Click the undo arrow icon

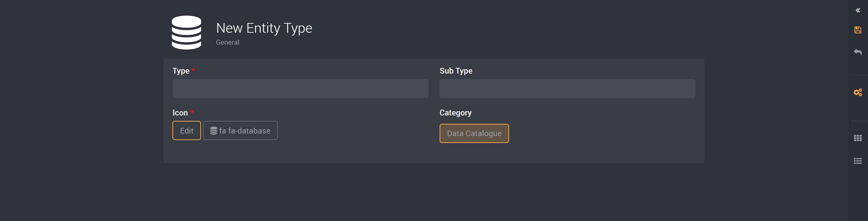[x=858, y=52]
